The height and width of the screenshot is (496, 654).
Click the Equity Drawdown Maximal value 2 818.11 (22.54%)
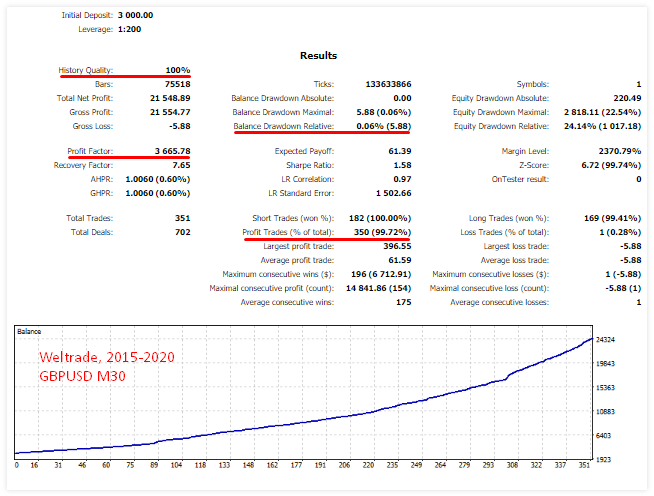click(602, 112)
